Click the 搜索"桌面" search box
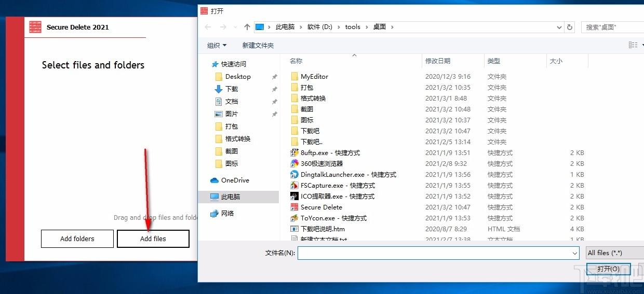This screenshot has width=644, height=294. point(613,27)
